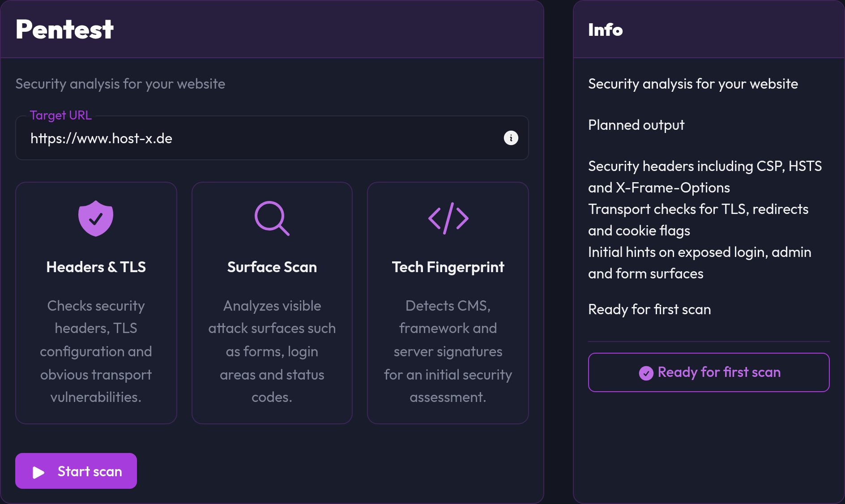Click the checkmark circle icon beside Ready for first scan
845x504 pixels.
[x=646, y=373]
